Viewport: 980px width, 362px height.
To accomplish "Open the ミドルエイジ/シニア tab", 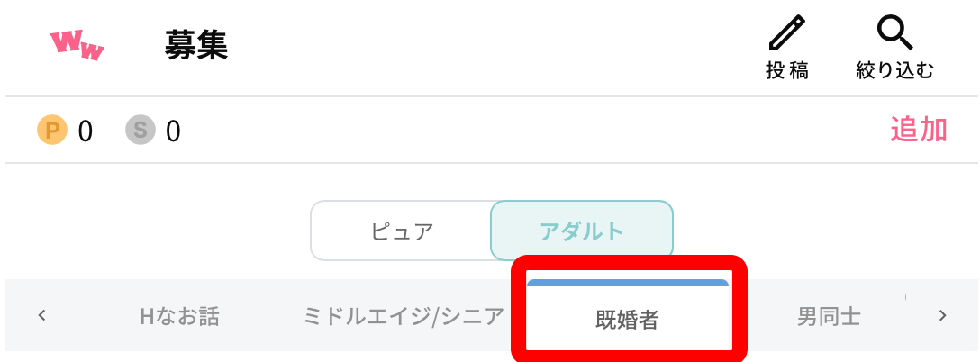I will (x=404, y=316).
